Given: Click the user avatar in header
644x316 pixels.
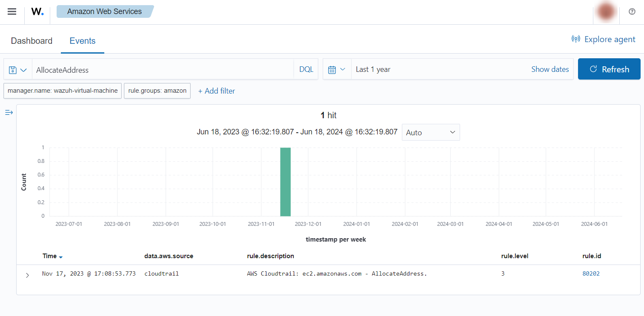Looking at the screenshot, I should 606,12.
